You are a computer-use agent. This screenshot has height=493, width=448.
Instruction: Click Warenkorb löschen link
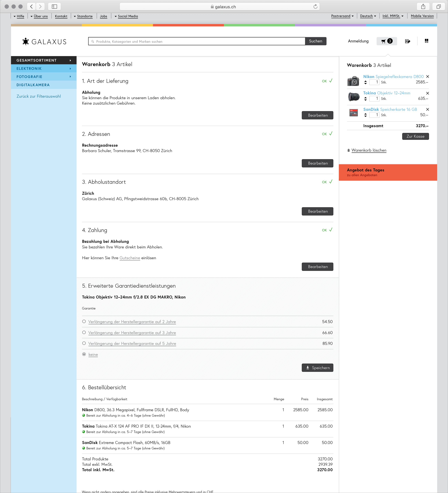[369, 150]
